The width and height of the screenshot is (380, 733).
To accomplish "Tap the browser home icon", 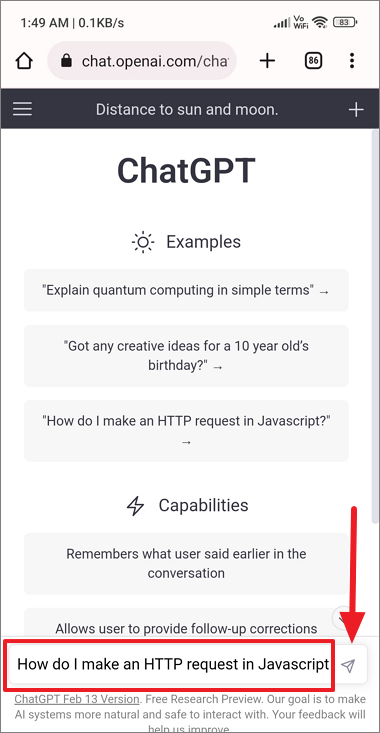I will pyautogui.click(x=23, y=61).
